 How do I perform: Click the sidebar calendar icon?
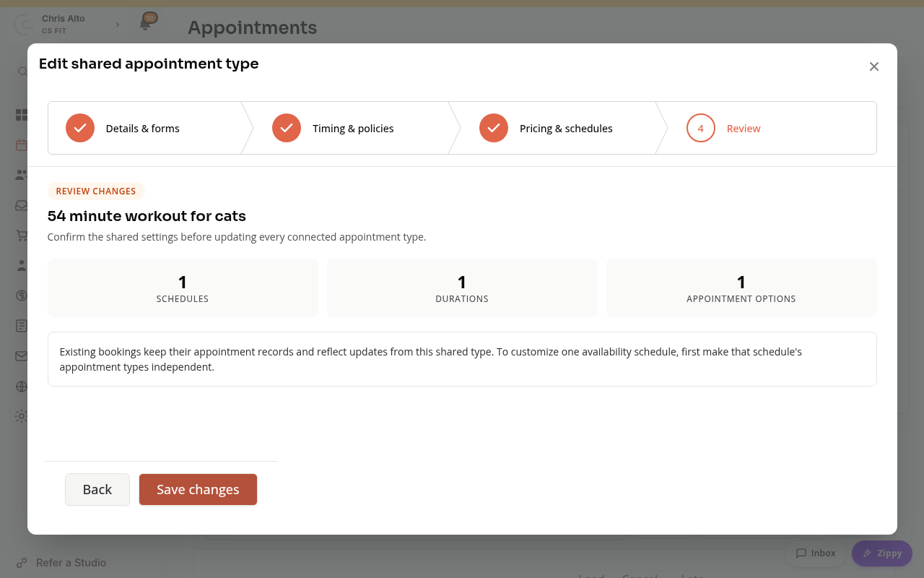[21, 145]
